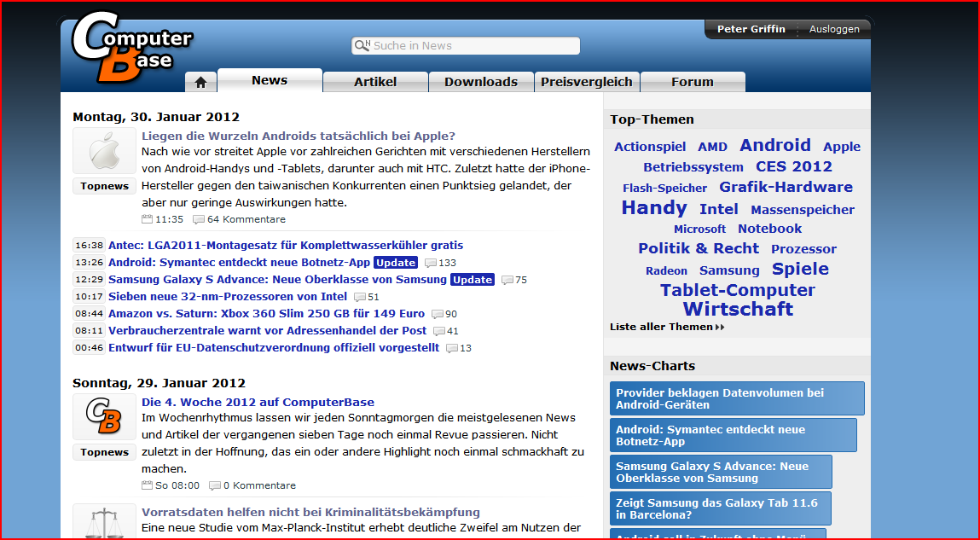Open chart entry Samsung Galaxy S Advance
This screenshot has width=980, height=540.
pos(722,472)
